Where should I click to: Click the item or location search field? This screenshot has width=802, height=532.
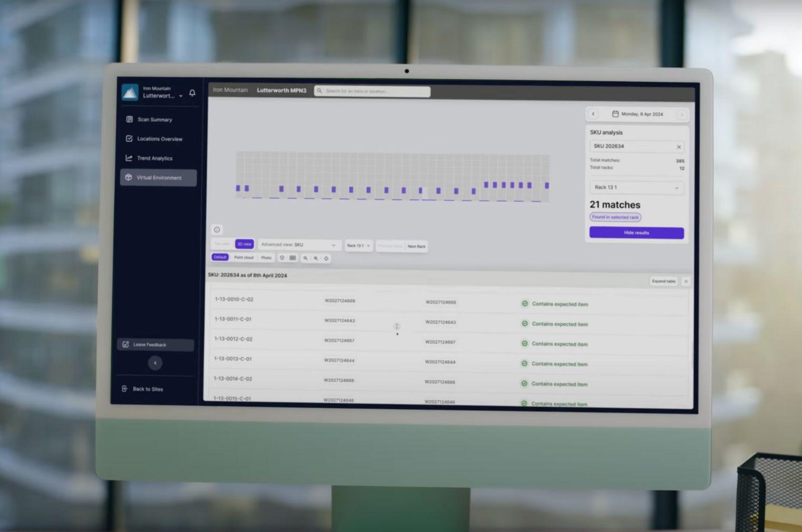pos(372,91)
